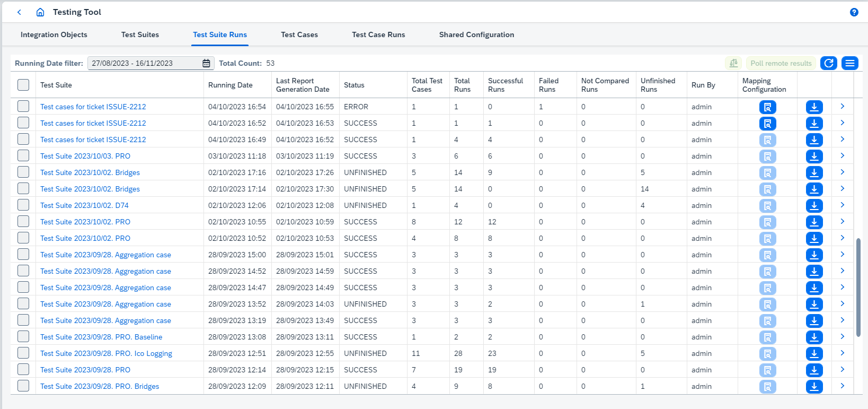868x409 pixels.
Task: Switch to the Test Suites tab
Action: (x=140, y=35)
